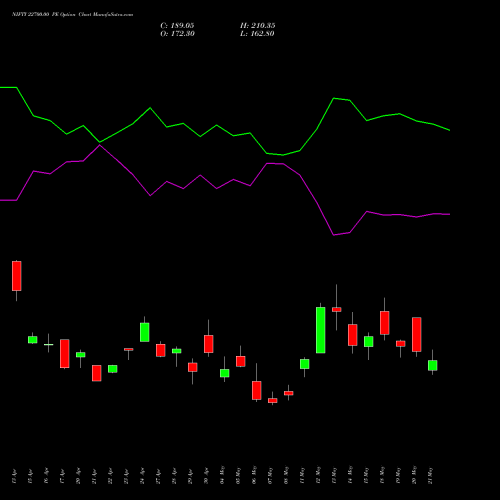Click the 12 May date label
The height and width of the screenshot is (500, 500).
click(318, 475)
